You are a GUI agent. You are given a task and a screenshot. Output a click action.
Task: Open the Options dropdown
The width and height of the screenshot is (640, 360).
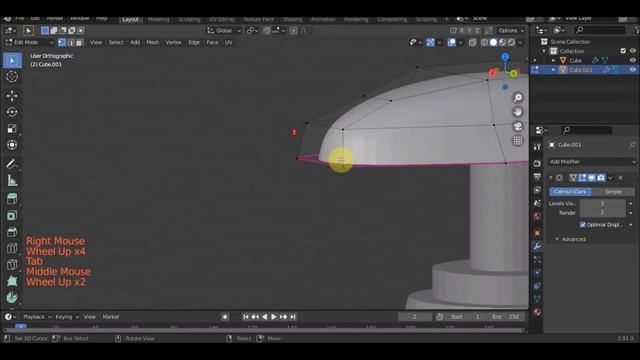pyautogui.click(x=511, y=31)
